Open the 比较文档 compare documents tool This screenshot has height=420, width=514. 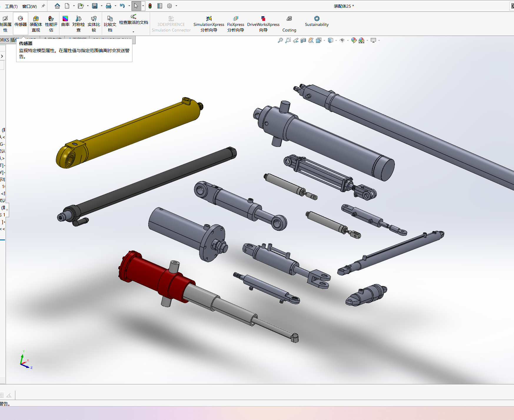110,24
